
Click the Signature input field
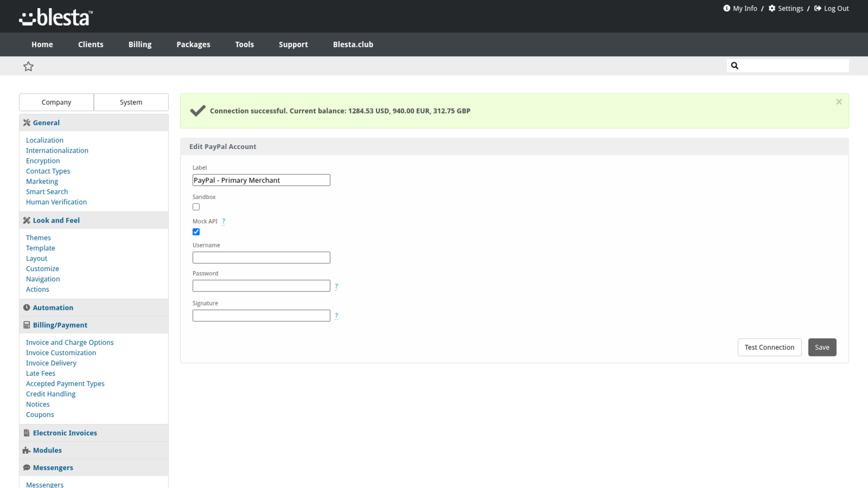(261, 316)
